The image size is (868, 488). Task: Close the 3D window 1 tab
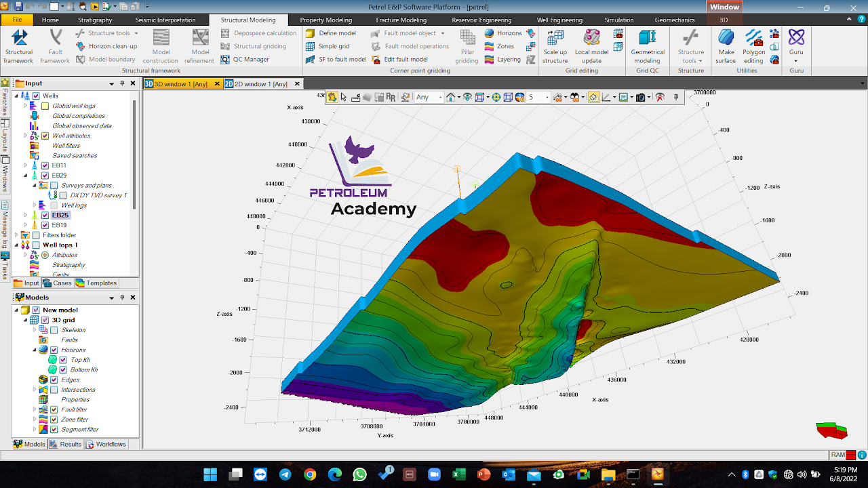[217, 84]
